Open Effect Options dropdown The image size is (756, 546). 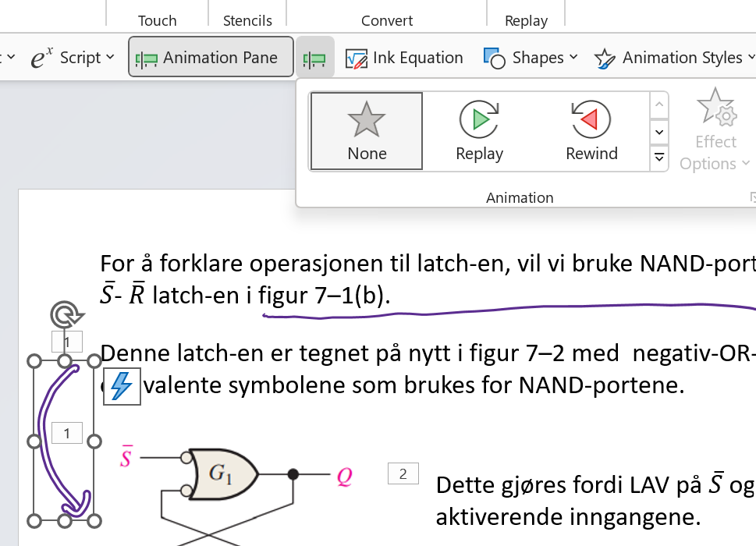pos(715,131)
